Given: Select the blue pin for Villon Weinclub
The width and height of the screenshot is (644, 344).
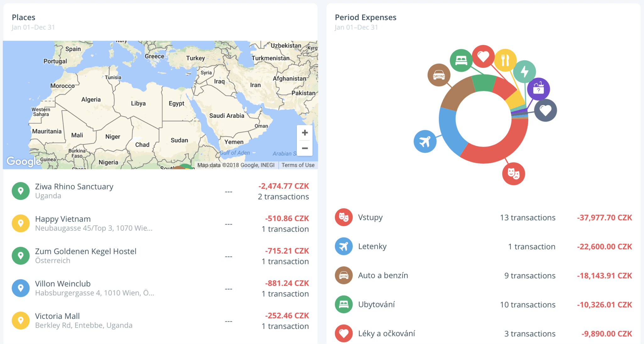Looking at the screenshot, I should (20, 288).
